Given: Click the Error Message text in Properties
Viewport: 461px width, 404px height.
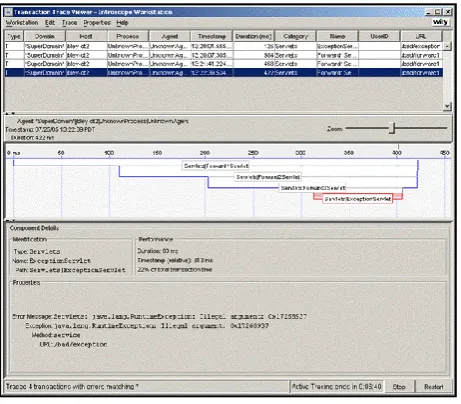Looking at the screenshot, I should point(159,316).
